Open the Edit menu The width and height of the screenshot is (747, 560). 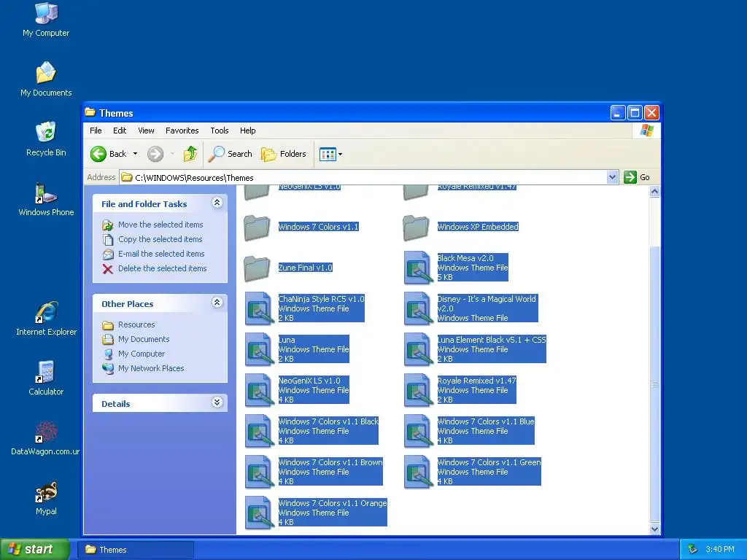120,131
